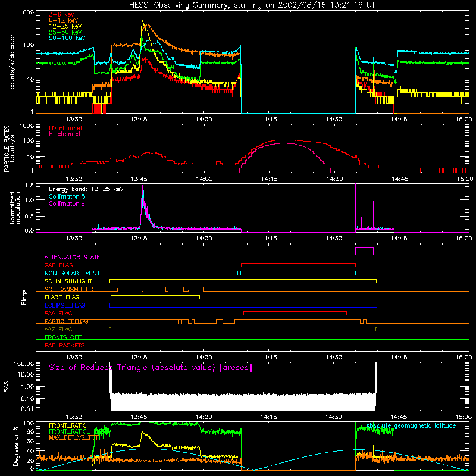This screenshot has height=476, width=476.
Task: Select the yellow 12-25 keV legend label
Action: point(65,26)
